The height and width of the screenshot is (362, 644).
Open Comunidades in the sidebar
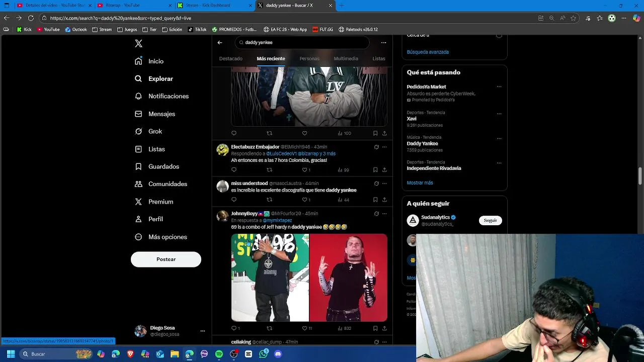161,184
